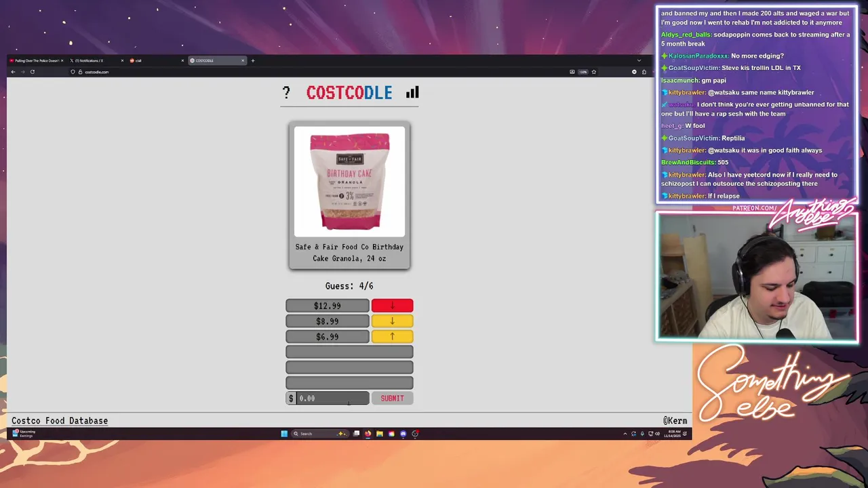Close the COSTCODLE browser tab
This screenshot has height=488, width=868.
click(243, 60)
